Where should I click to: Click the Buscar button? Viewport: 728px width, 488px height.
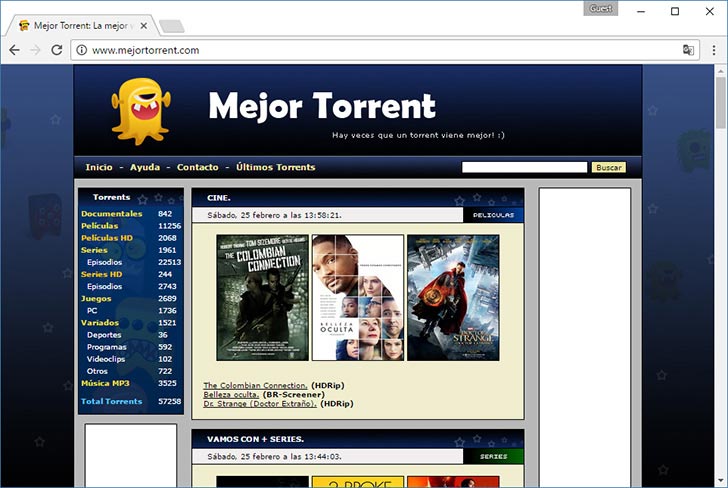tap(609, 167)
